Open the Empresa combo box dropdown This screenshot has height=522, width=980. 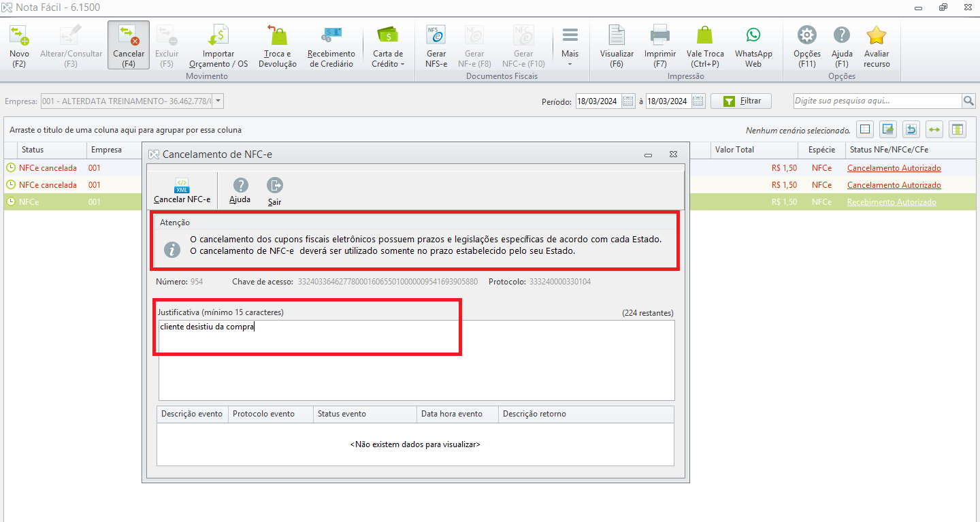[x=218, y=101]
